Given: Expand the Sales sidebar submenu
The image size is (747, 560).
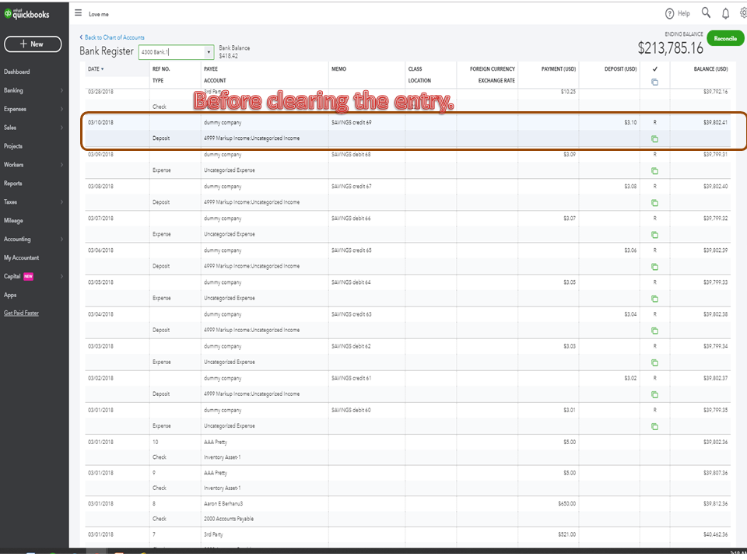Looking at the screenshot, I should click(x=61, y=127).
